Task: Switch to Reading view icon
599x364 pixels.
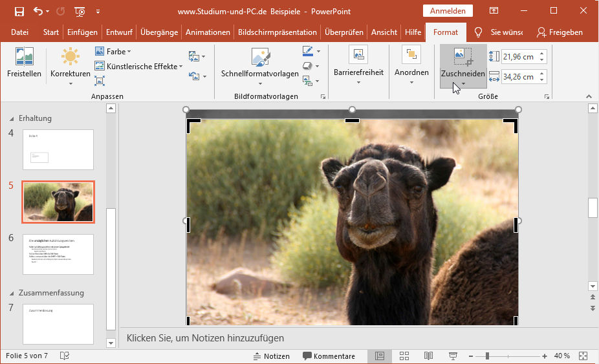Action: click(429, 356)
